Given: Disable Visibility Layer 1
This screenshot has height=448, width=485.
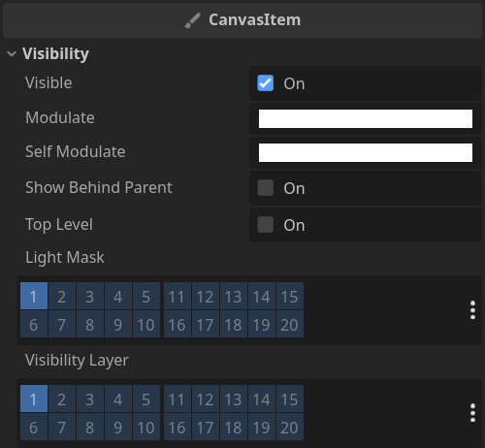Looking at the screenshot, I should 34,399.
